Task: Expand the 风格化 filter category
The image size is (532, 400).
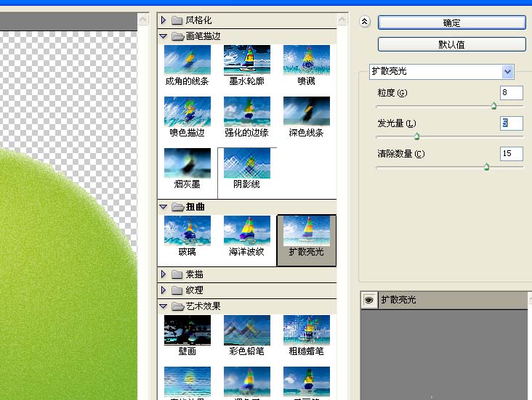Action: (164, 20)
